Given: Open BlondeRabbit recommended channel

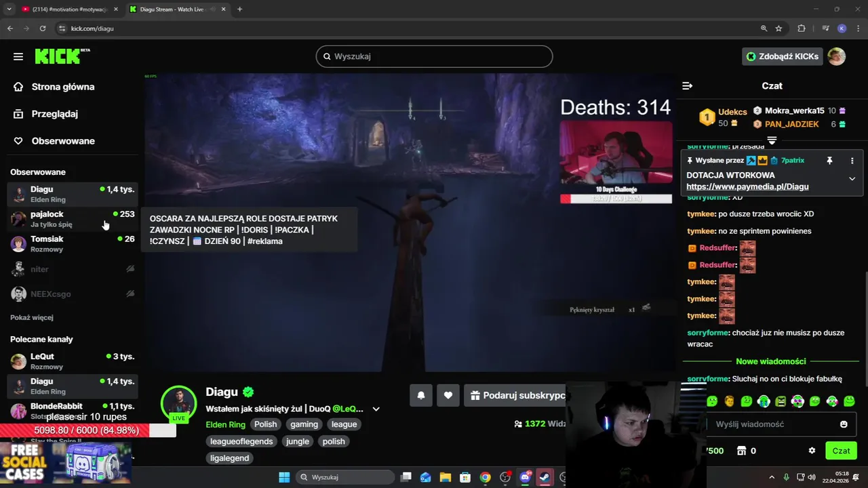Looking at the screenshot, I should point(72,411).
